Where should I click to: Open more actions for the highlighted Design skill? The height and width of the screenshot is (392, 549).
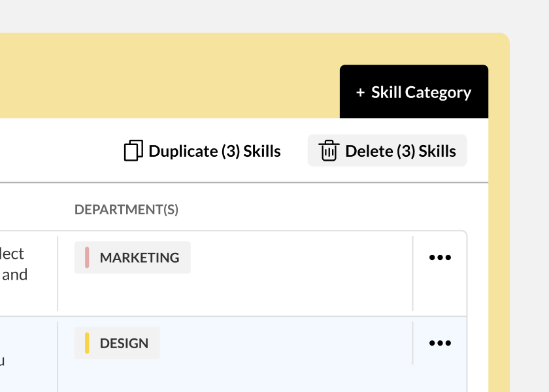pyautogui.click(x=440, y=342)
